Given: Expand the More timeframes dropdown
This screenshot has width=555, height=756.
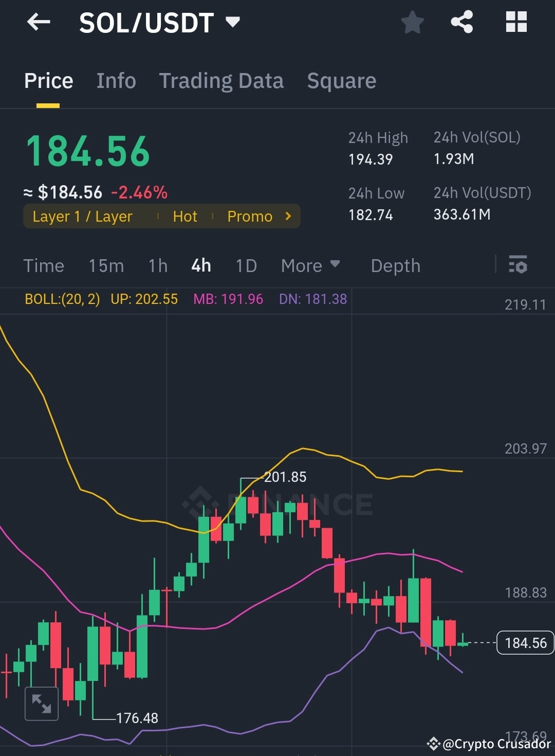Looking at the screenshot, I should click(x=310, y=265).
